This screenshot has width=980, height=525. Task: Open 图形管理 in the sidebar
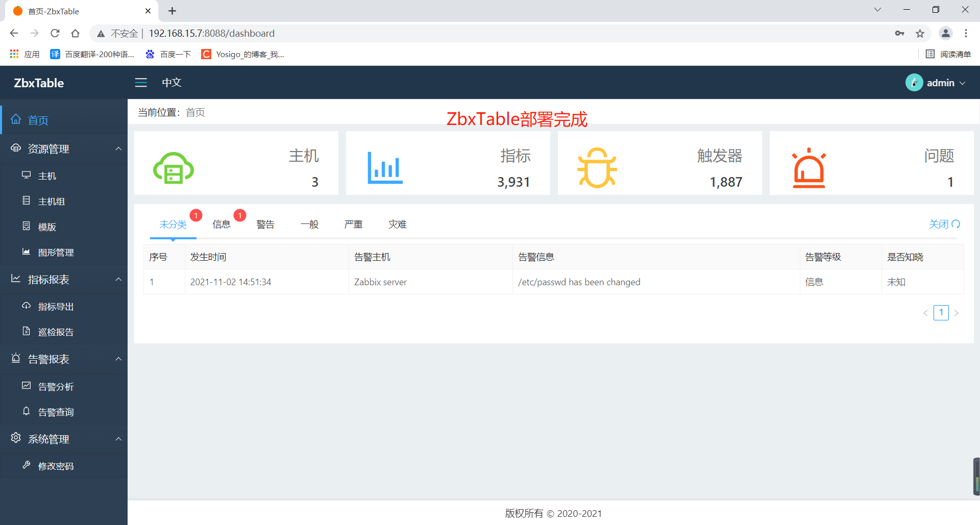coord(57,252)
